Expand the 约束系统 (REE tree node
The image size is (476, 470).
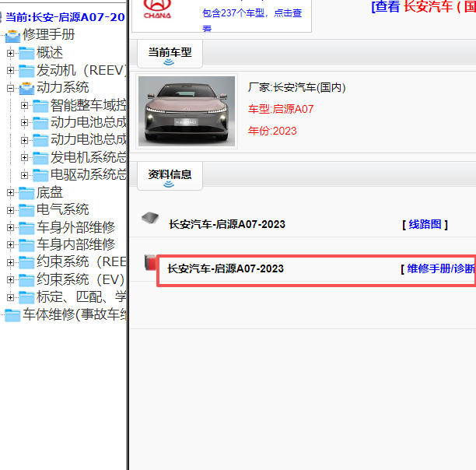(x=10, y=262)
